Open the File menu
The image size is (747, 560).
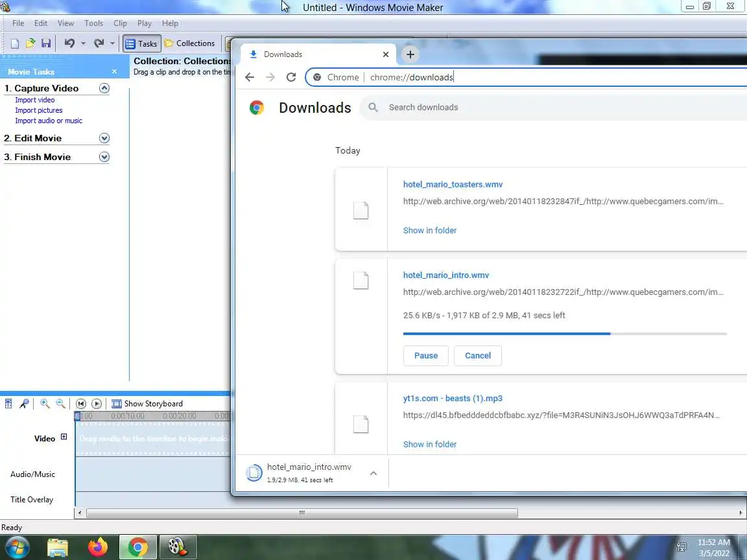(x=18, y=23)
